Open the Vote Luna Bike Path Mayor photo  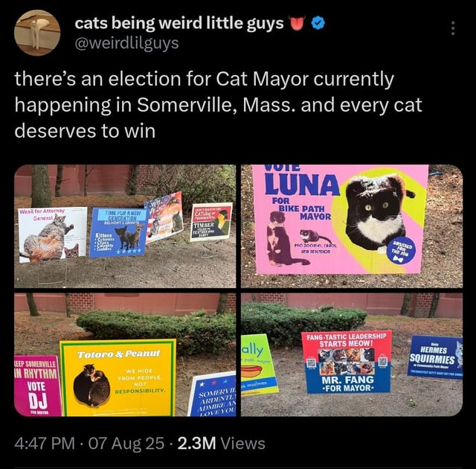[352, 226]
